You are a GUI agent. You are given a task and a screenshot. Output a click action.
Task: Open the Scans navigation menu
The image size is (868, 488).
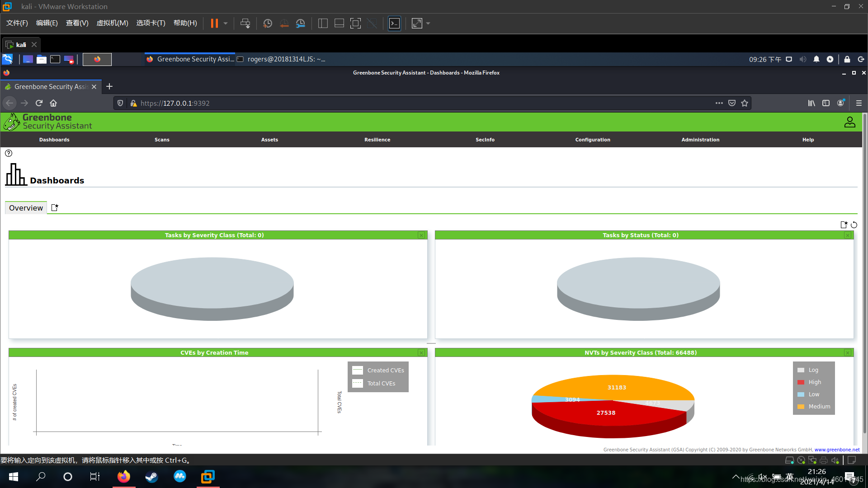pos(162,140)
